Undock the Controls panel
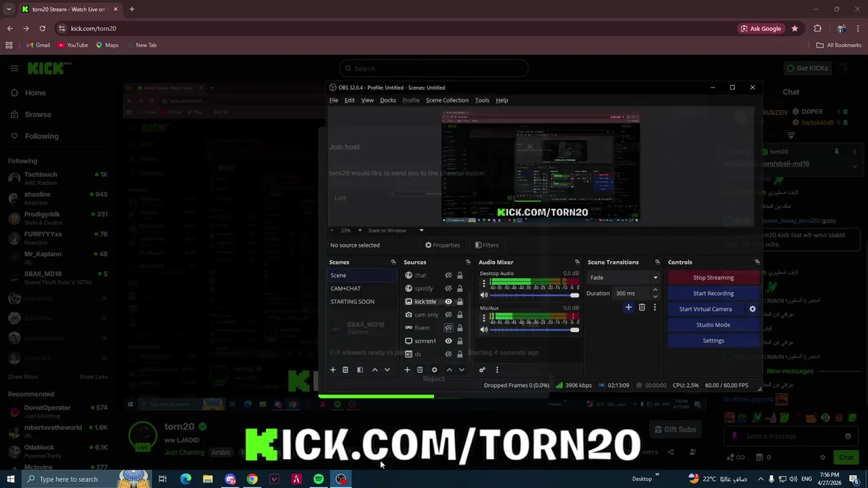868x488 pixels. click(x=757, y=262)
